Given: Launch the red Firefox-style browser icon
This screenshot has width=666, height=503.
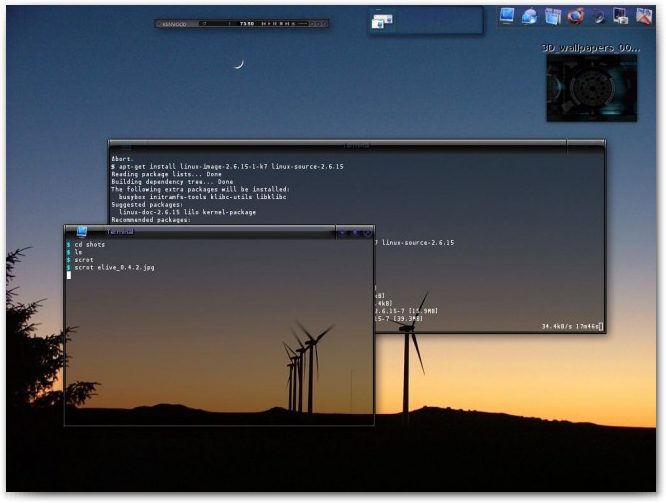Looking at the screenshot, I should coord(576,16).
